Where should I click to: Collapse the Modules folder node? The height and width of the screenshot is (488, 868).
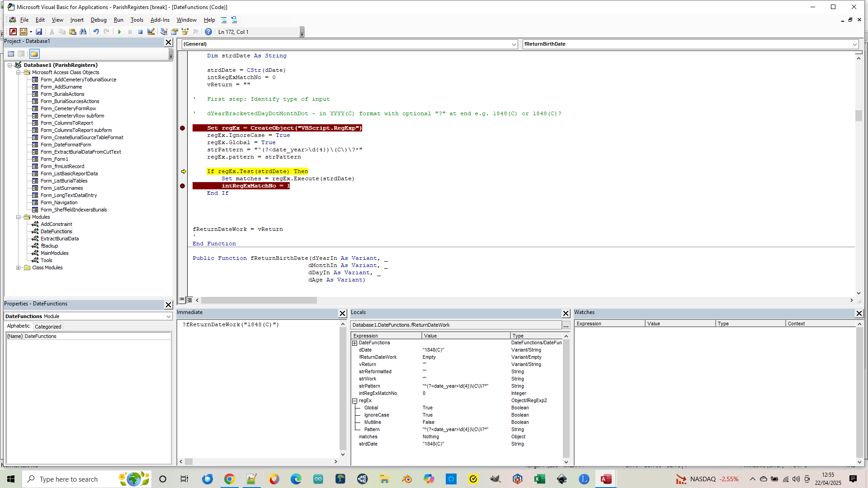19,217
